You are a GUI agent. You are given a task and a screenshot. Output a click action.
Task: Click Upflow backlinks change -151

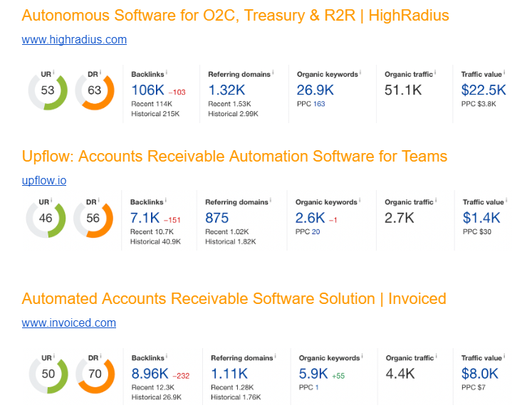coord(172,220)
